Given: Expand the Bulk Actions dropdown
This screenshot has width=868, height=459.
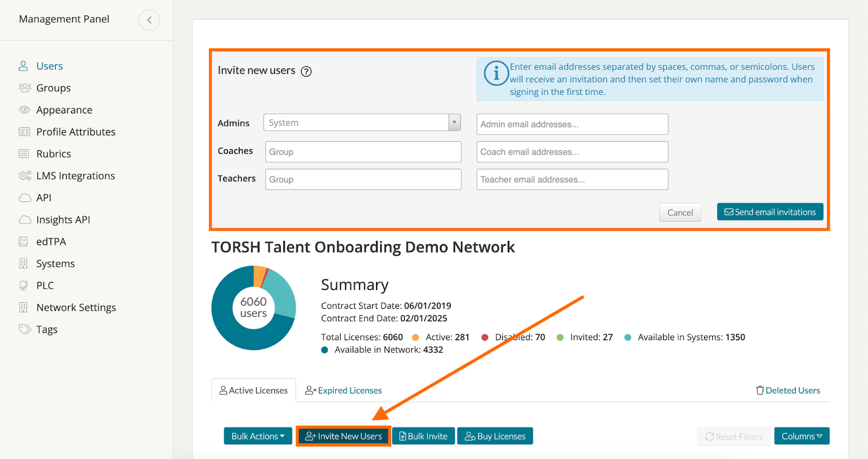Looking at the screenshot, I should (258, 436).
